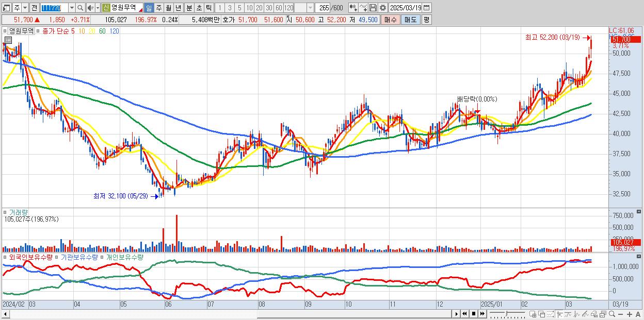Click the 주 button at top left
Screen dimensions: 644x320
pyautogui.click(x=17, y=8)
